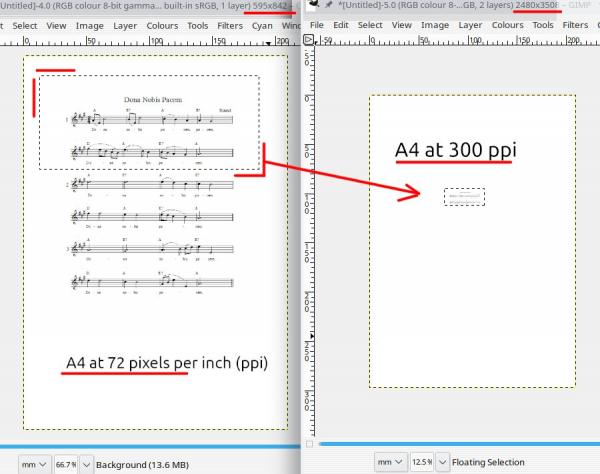Expand the zoom dropdown arrow beside 12.5%

443,462
